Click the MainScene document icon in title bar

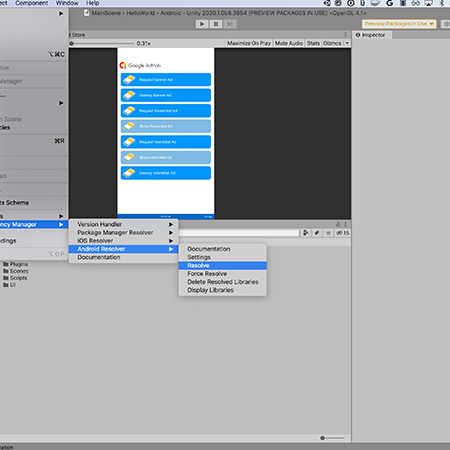coord(87,13)
